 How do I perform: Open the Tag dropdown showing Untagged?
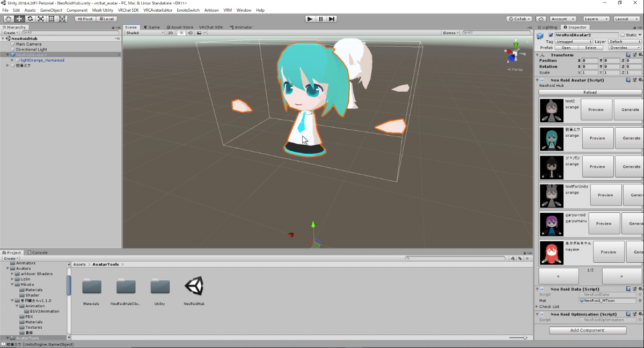(x=574, y=41)
